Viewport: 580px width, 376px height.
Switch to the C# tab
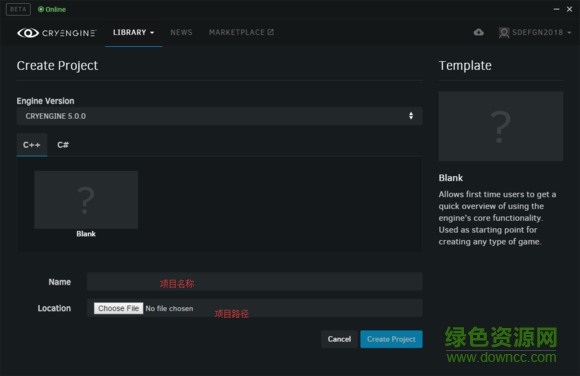click(63, 145)
